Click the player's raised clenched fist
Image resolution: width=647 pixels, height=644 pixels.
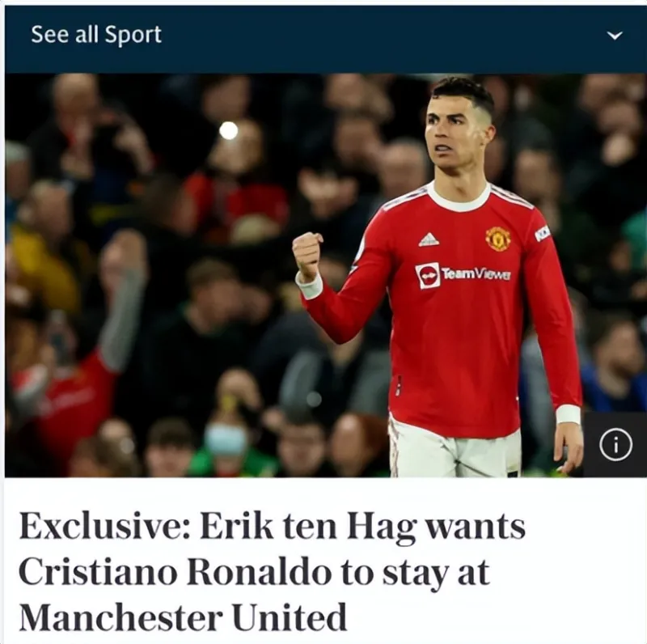[x=307, y=255]
